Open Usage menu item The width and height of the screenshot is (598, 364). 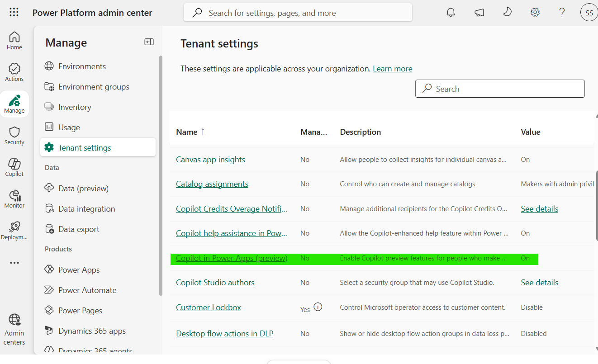[x=62, y=128]
